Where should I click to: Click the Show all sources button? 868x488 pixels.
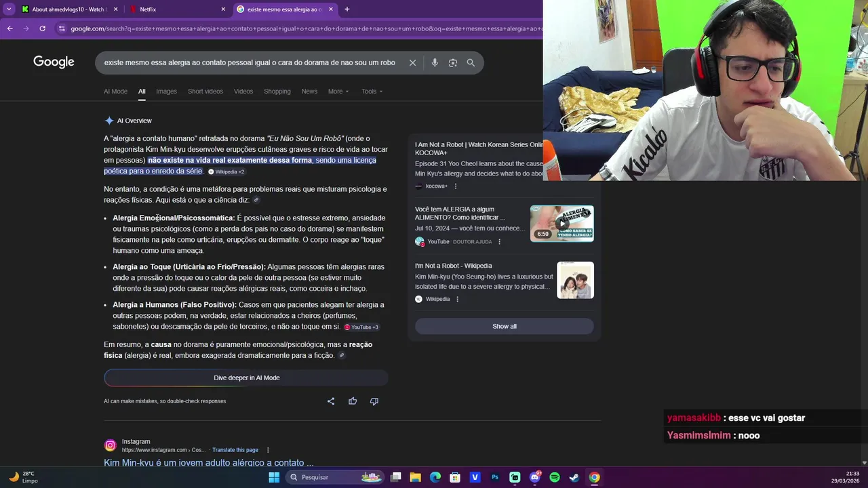pyautogui.click(x=505, y=326)
